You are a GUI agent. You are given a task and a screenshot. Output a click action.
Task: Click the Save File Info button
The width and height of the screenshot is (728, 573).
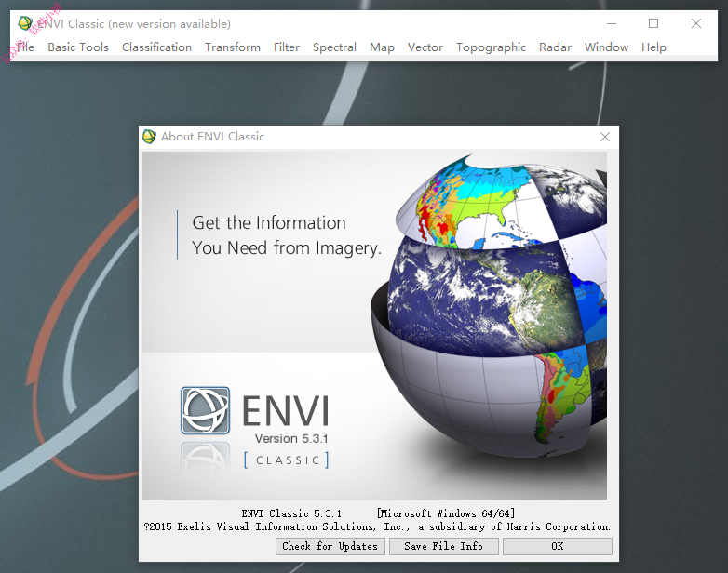coord(444,547)
